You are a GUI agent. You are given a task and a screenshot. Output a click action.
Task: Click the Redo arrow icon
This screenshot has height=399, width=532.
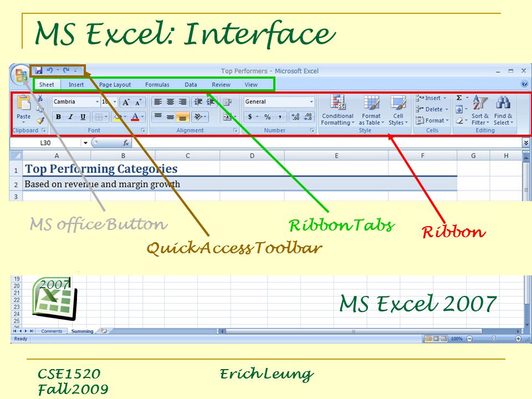[66, 70]
